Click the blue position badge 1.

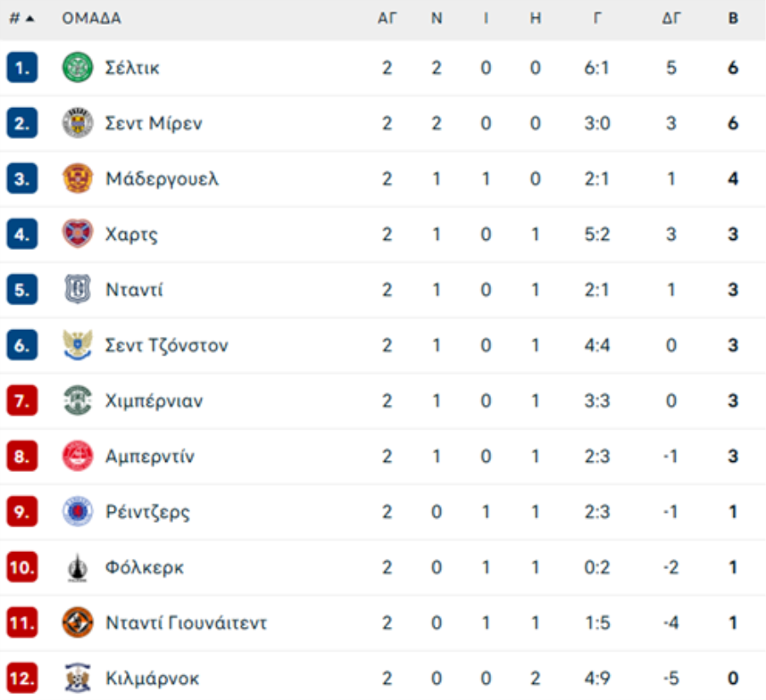click(22, 67)
